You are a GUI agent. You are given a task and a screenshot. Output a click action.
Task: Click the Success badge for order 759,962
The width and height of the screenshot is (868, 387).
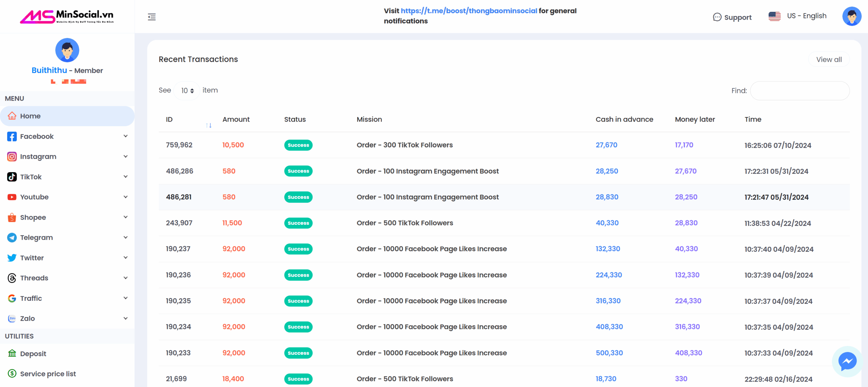pyautogui.click(x=298, y=145)
